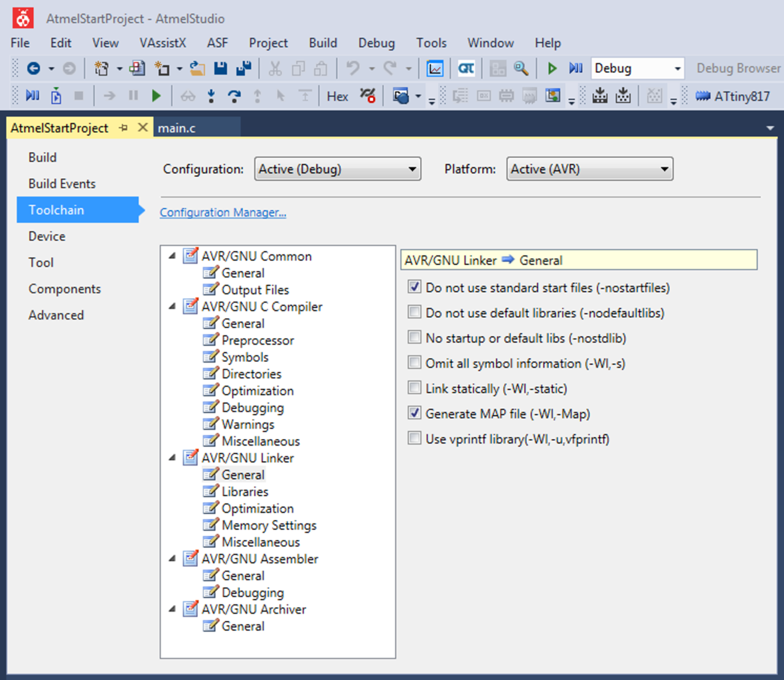Collapse the AVR/GNU Archiver tree node
This screenshot has height=680, width=784.
pos(173,609)
